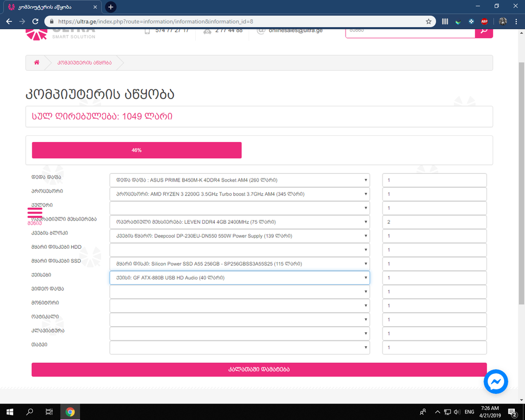Click the pink add to cart button
525x420 pixels.
[259, 369]
